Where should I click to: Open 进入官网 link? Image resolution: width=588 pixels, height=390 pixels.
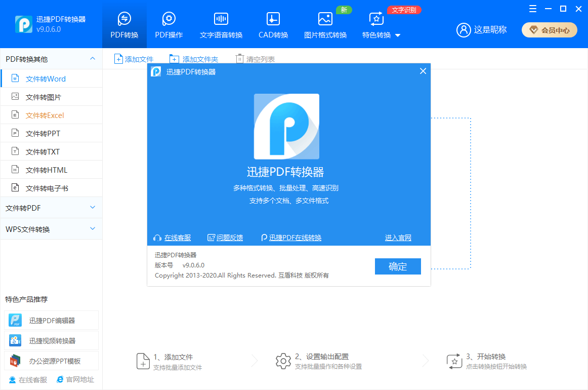[x=398, y=238]
